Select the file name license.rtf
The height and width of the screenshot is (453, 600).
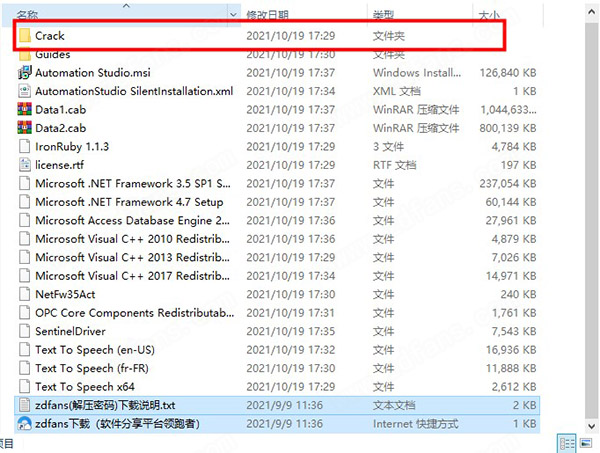(59, 165)
